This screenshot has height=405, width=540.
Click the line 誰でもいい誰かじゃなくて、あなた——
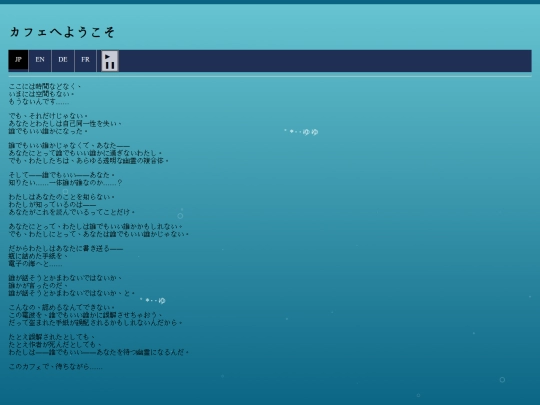click(x=69, y=145)
